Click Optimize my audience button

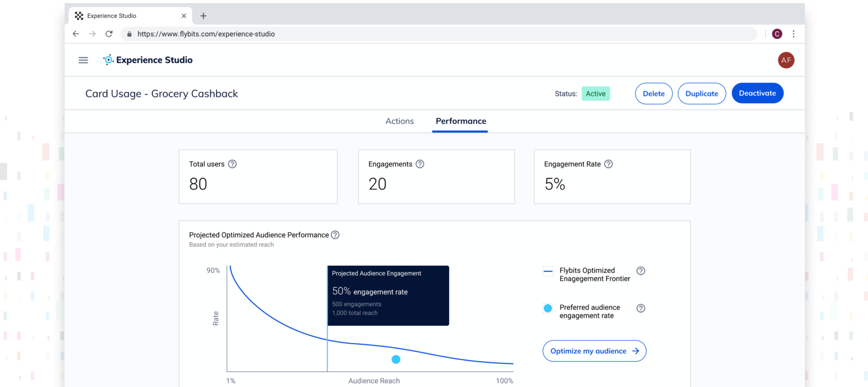tap(594, 351)
